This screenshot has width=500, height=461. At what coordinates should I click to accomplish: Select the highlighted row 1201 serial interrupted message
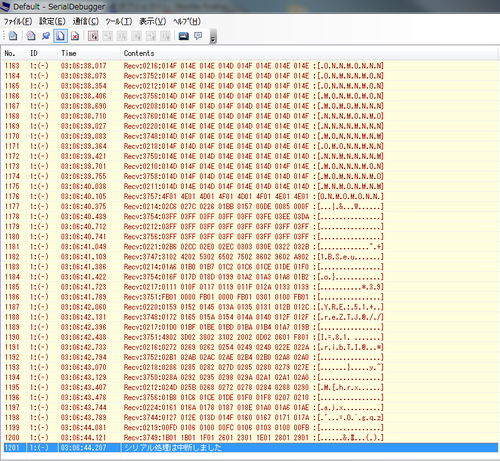250,448
